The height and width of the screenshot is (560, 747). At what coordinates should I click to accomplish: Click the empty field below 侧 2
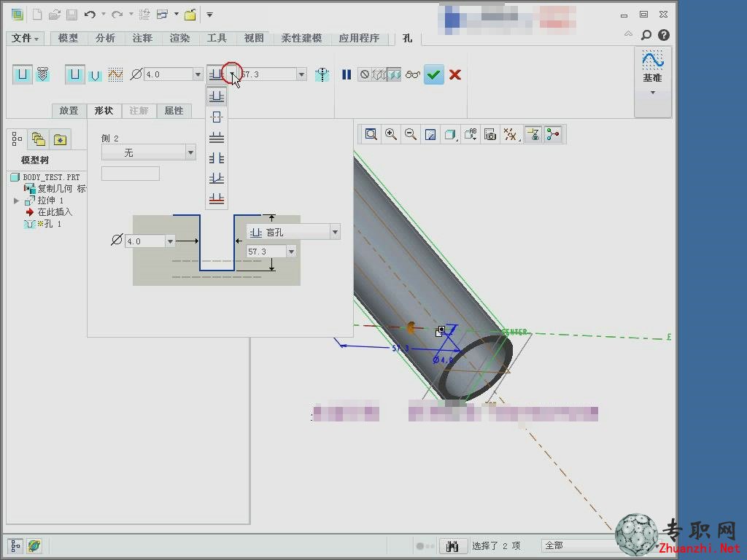coord(131,174)
